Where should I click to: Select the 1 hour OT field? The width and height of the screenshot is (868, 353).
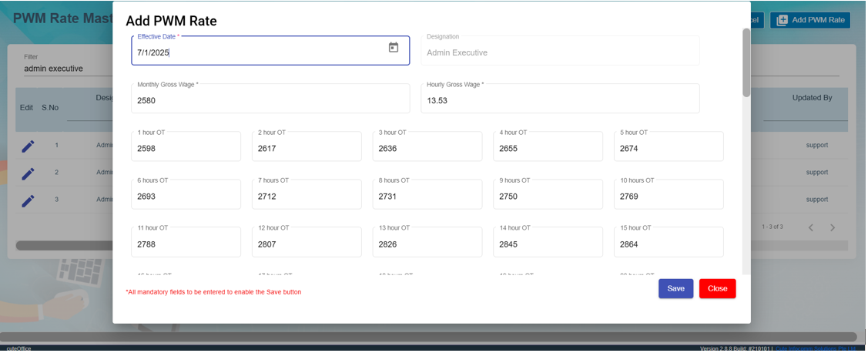coord(186,149)
